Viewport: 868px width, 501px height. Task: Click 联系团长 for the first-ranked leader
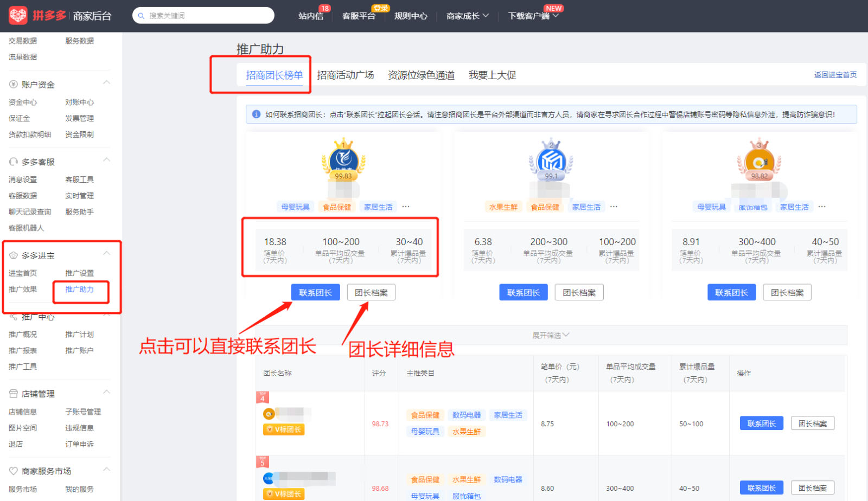(x=315, y=293)
